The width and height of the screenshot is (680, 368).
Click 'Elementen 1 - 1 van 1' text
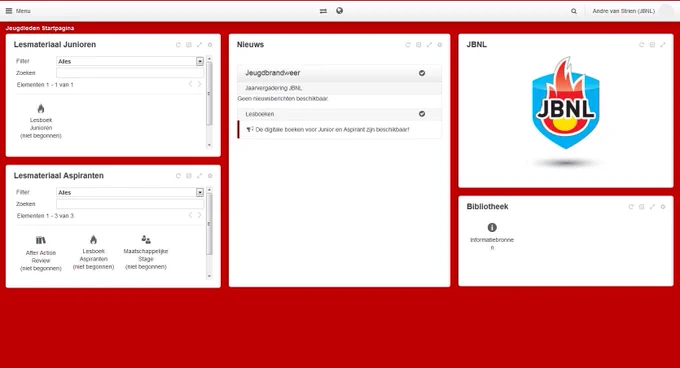[x=45, y=85]
